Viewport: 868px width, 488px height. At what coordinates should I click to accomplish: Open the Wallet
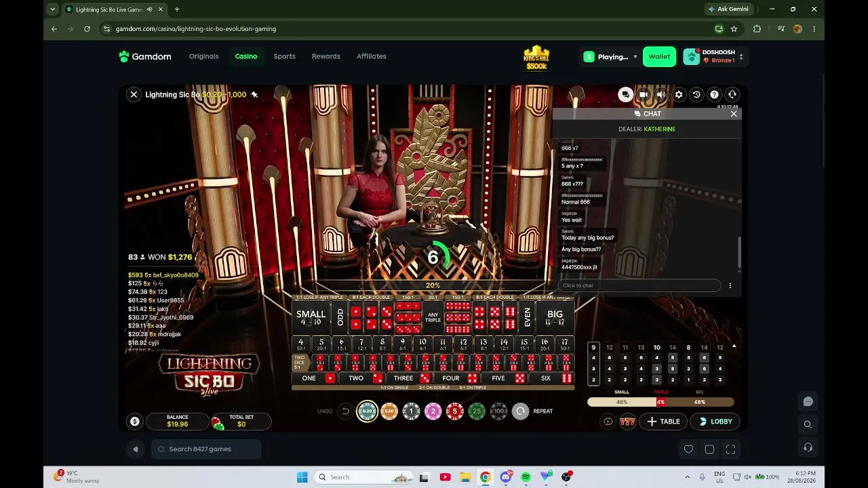(659, 57)
